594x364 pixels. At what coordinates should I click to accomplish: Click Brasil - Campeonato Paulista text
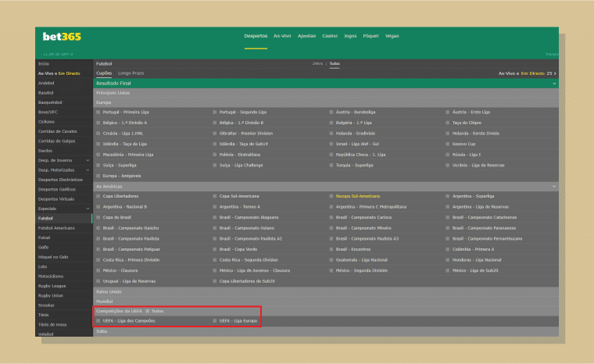(131, 238)
